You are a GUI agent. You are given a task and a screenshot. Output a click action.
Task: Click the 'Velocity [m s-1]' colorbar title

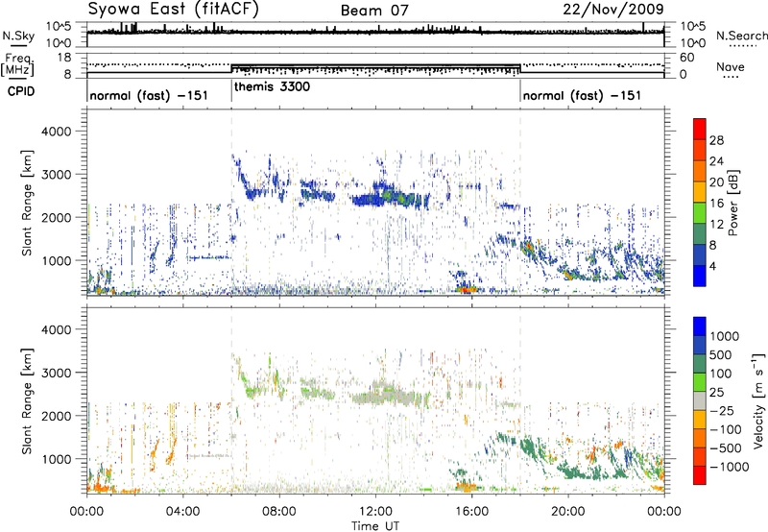[759, 400]
